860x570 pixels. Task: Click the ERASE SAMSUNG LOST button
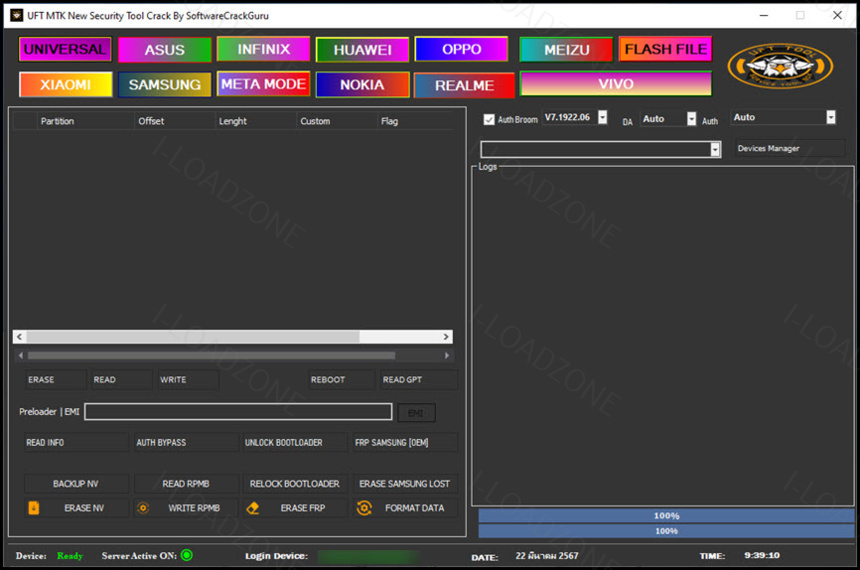click(405, 484)
